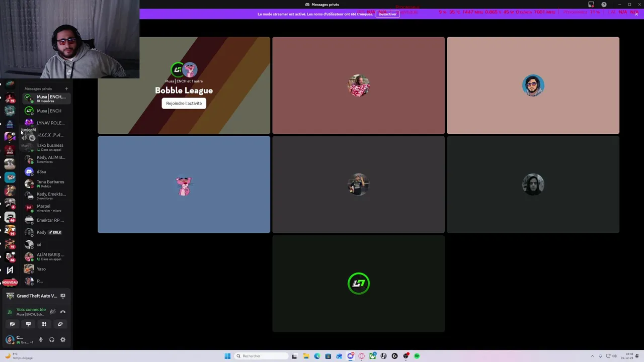Viewport: 644px width, 362px height.
Task: Open the Yaso direct message
Action: pyautogui.click(x=47, y=269)
